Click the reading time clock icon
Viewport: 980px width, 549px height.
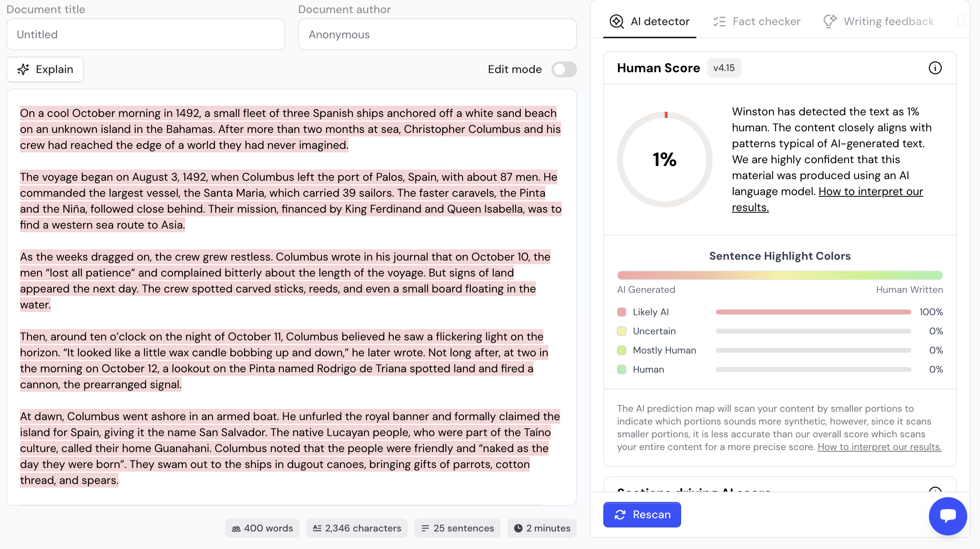[x=518, y=528]
